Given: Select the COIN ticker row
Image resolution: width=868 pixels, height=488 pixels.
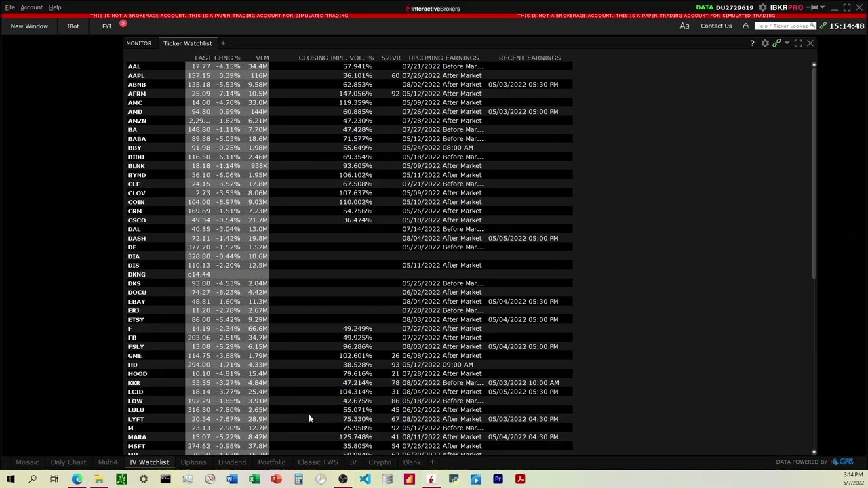Looking at the screenshot, I should pos(136,202).
